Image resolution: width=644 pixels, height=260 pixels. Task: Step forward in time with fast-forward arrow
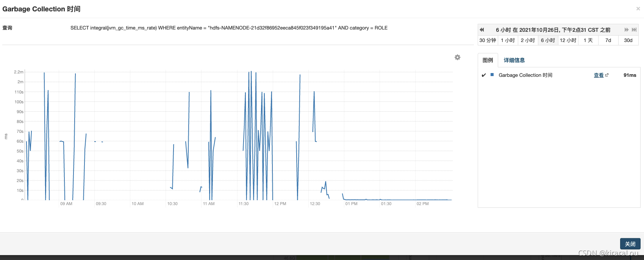point(627,30)
